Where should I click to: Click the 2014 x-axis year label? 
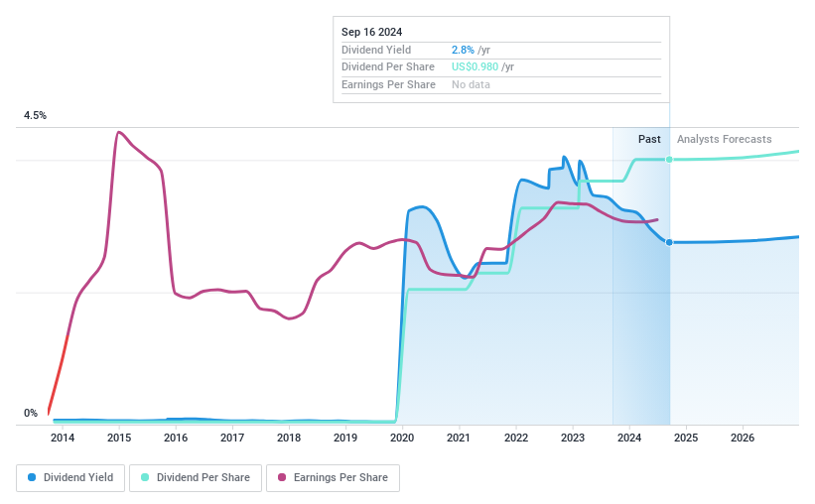(63, 438)
